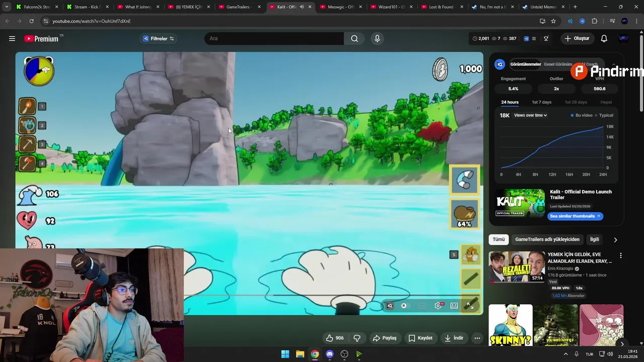Open the SKINNY? shorts thumbnail

[510, 325]
